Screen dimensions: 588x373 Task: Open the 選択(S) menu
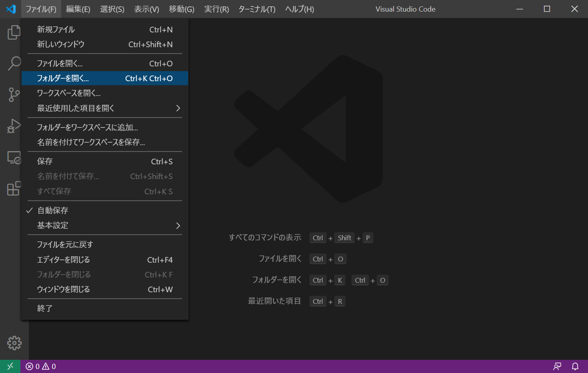click(112, 9)
